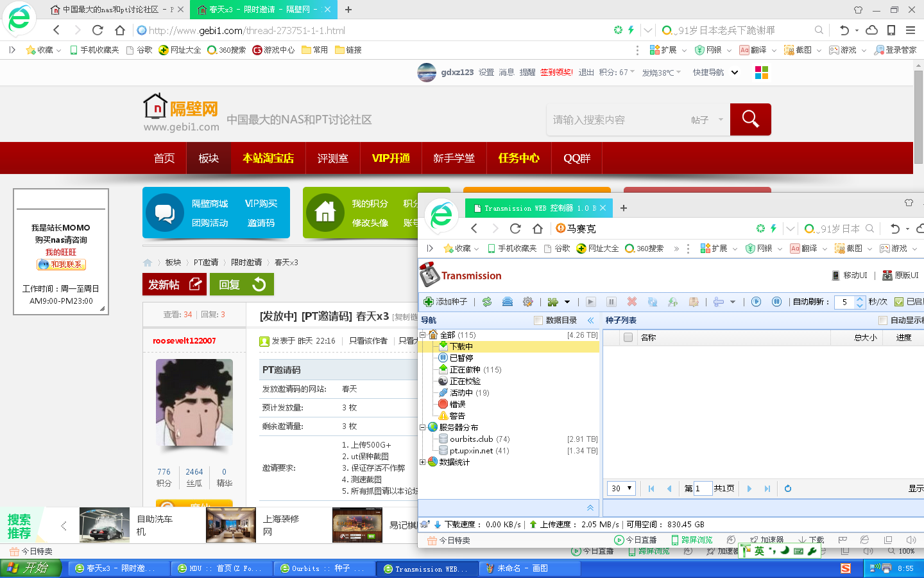This screenshot has height=578, width=924.
Task: Click the red X remove torrent icon
Action: [x=632, y=302]
